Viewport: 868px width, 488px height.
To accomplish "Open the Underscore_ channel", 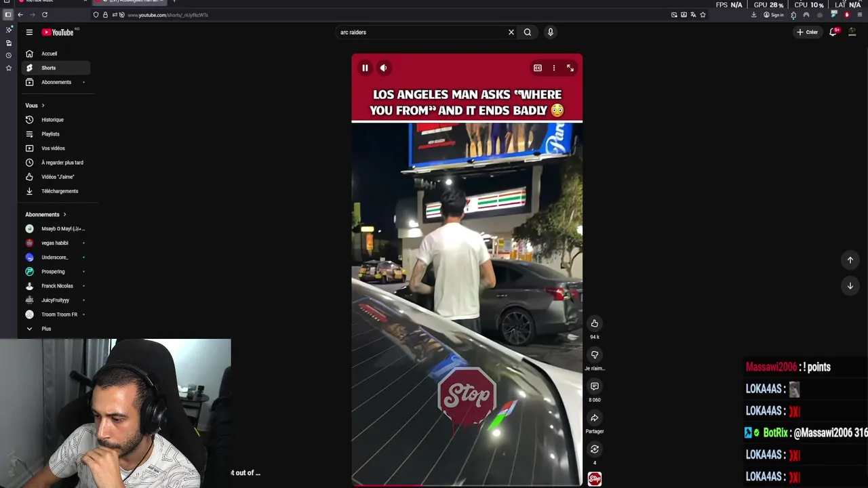I will click(x=55, y=258).
